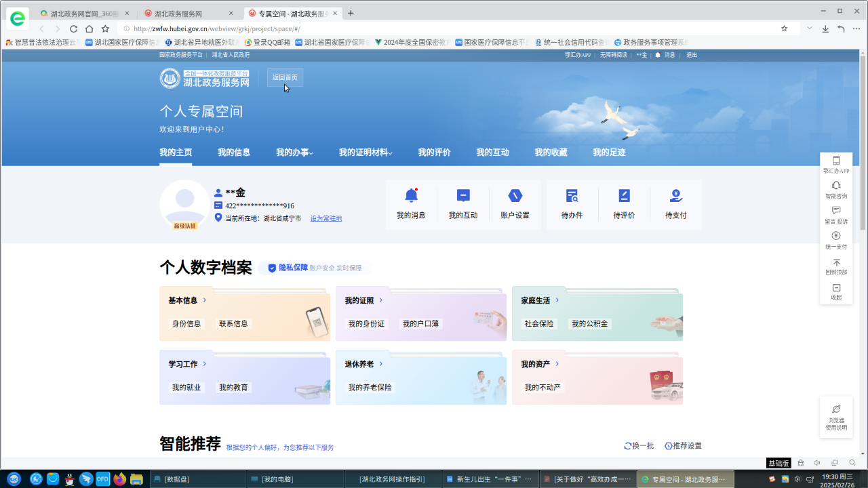Open 湖北政务网操作指引 in the taskbar
The width and height of the screenshot is (868, 488).
click(392, 479)
